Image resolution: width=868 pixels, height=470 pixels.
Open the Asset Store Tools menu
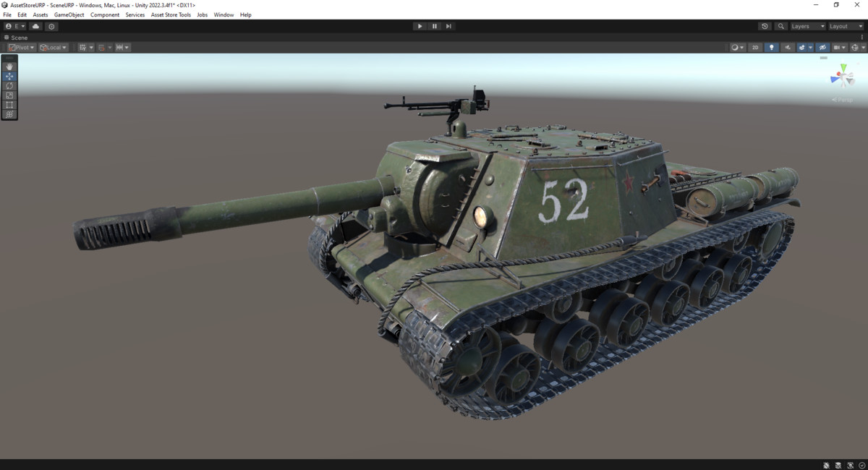(x=171, y=14)
